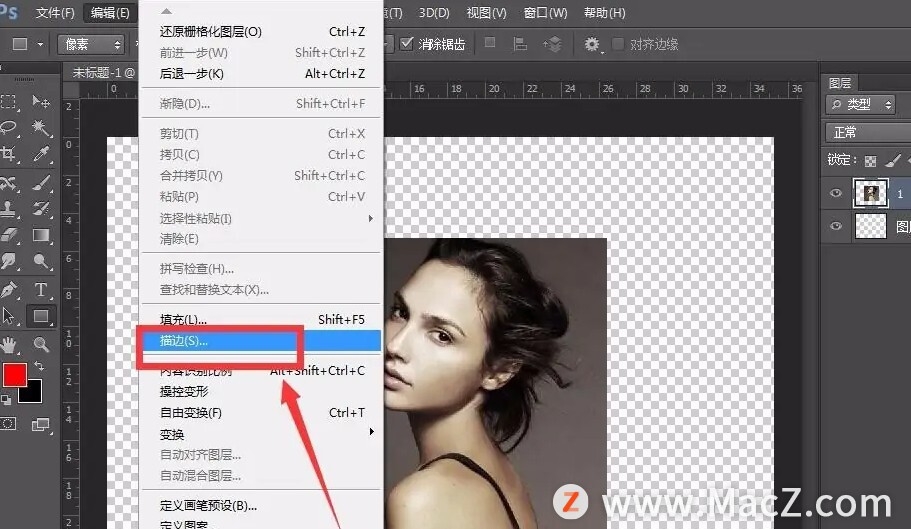Toggle the 对齐边缘 checkbox

pyautogui.click(x=618, y=44)
